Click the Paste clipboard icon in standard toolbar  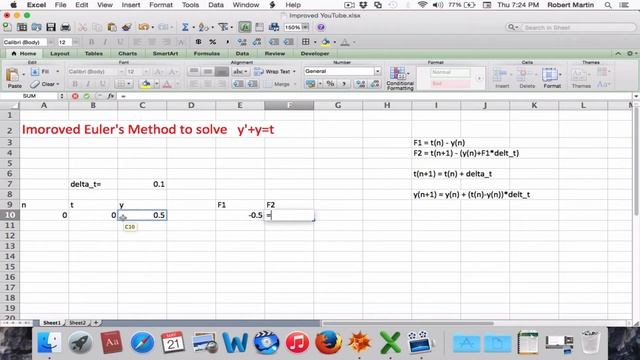pos(112,27)
